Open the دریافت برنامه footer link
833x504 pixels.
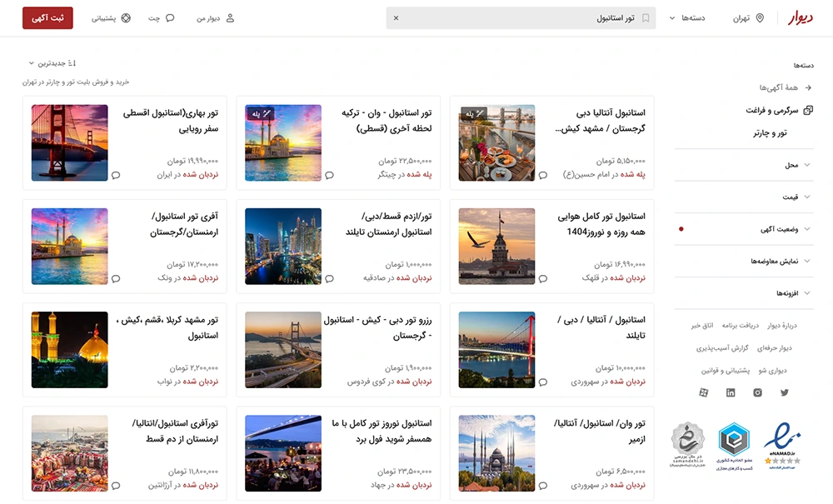pyautogui.click(x=740, y=326)
